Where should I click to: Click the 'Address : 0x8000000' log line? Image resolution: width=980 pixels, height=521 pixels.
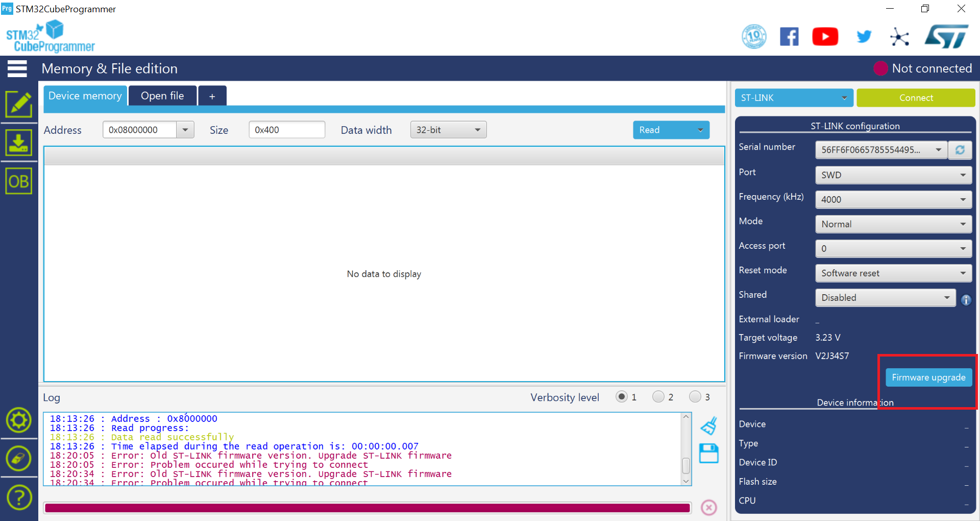click(133, 419)
